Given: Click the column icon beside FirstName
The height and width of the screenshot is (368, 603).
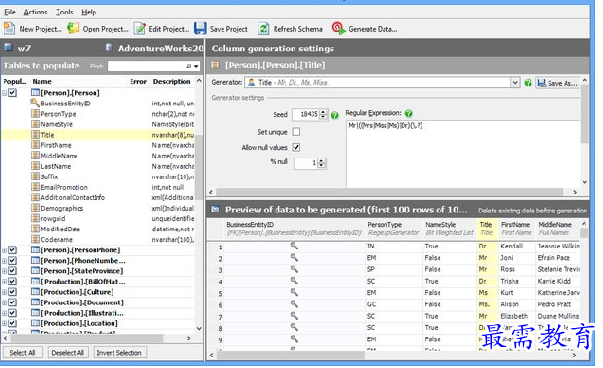Looking at the screenshot, I should click(x=35, y=145).
